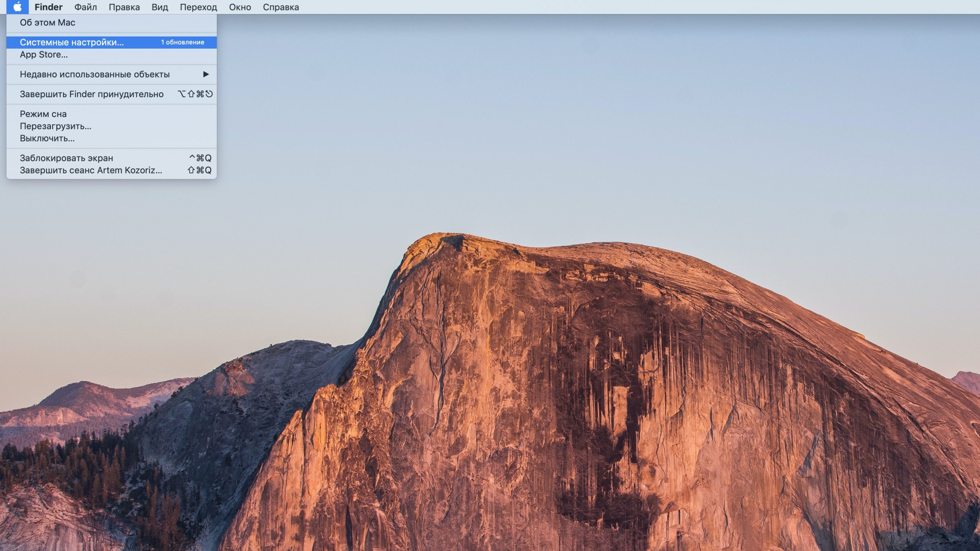The height and width of the screenshot is (551, 980).
Task: Open the Справка menu
Action: 281,7
